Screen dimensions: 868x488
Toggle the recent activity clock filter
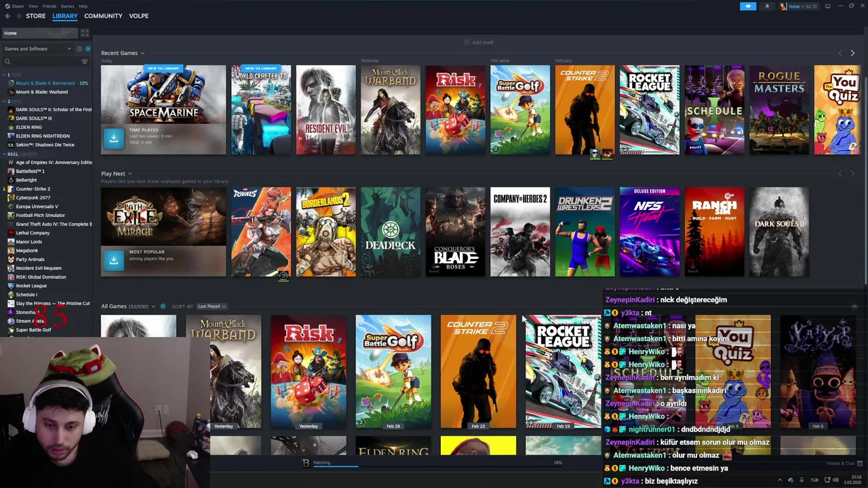[79, 49]
